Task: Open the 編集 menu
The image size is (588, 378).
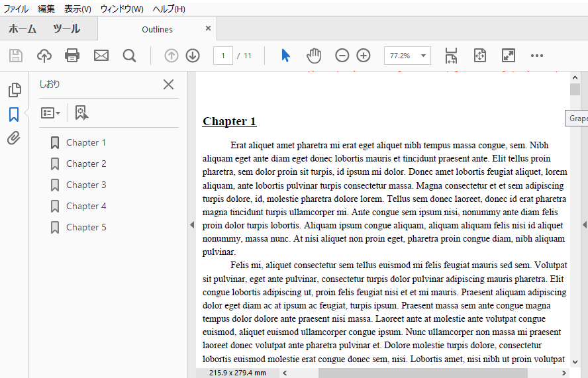Action: click(46, 9)
